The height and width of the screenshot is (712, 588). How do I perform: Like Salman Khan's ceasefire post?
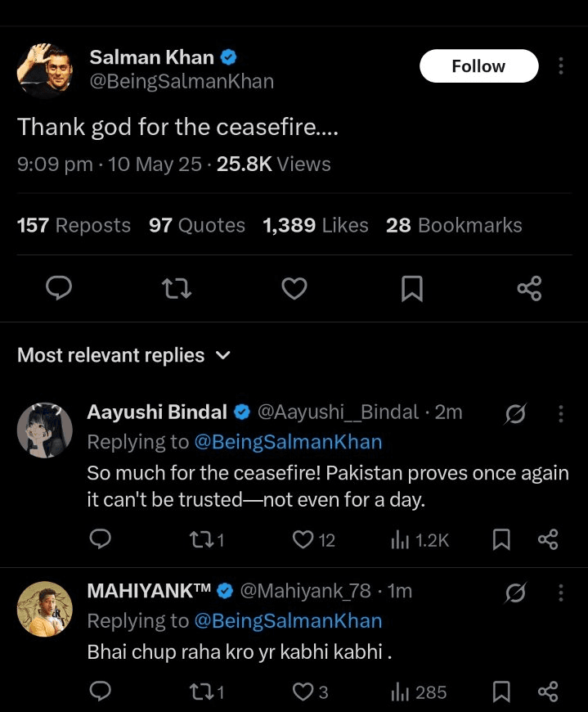(x=294, y=288)
